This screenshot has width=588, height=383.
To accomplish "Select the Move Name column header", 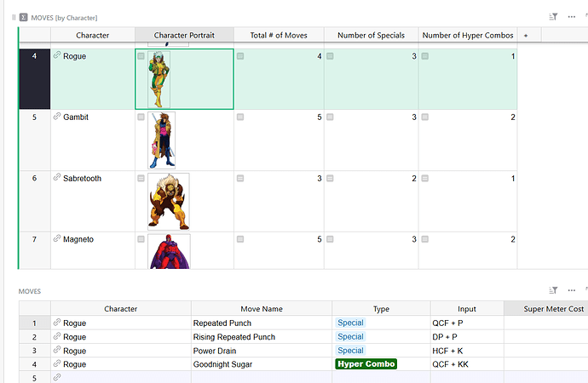I will [262, 309].
